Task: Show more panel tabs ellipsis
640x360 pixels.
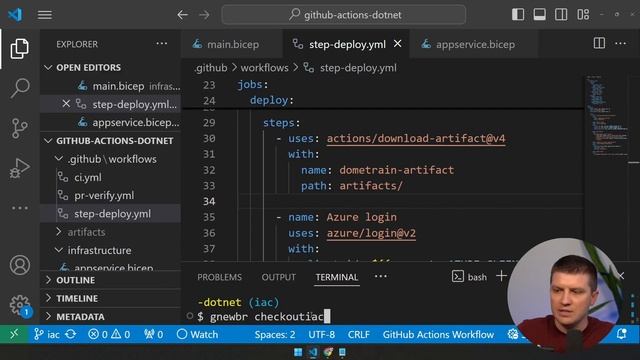Action: [380, 276]
